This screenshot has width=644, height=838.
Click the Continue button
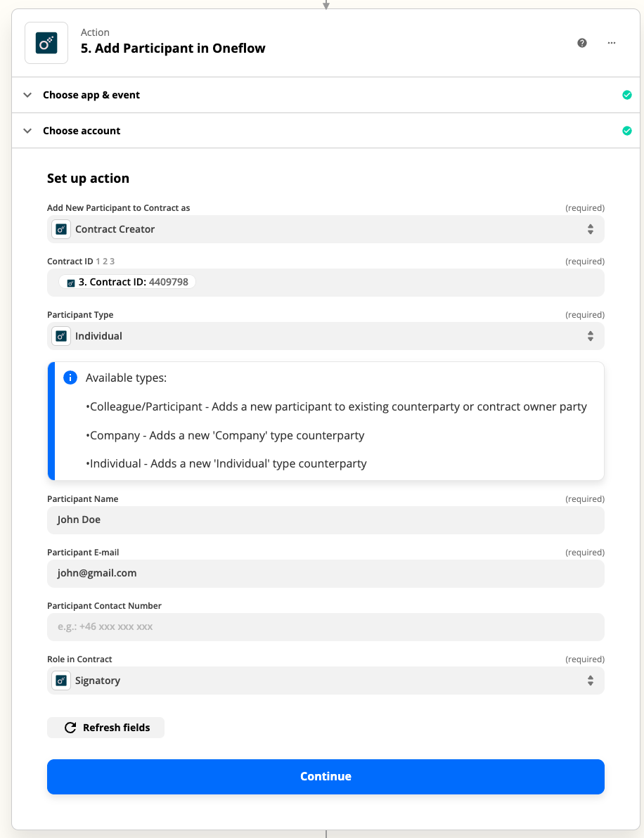click(x=326, y=776)
